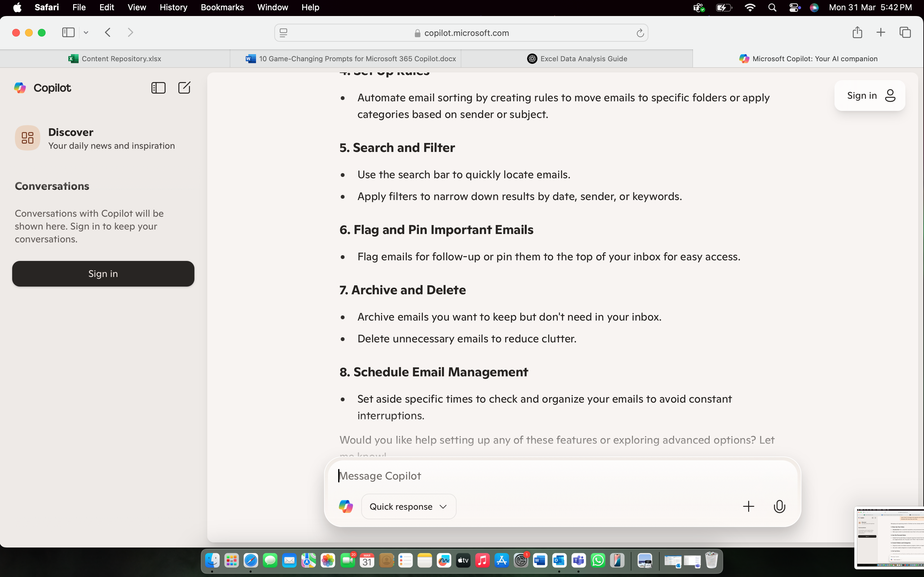Start a new chat with compose icon

[x=184, y=88]
